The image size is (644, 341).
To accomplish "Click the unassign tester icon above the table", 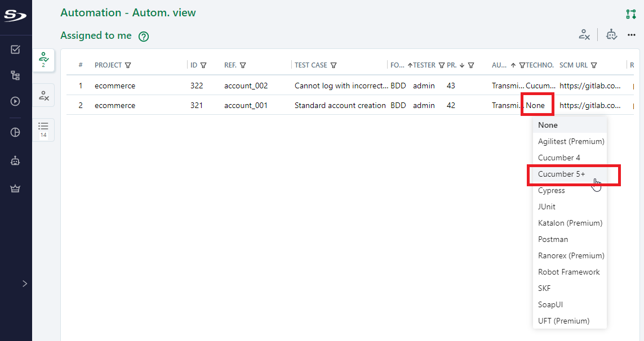I will (584, 34).
